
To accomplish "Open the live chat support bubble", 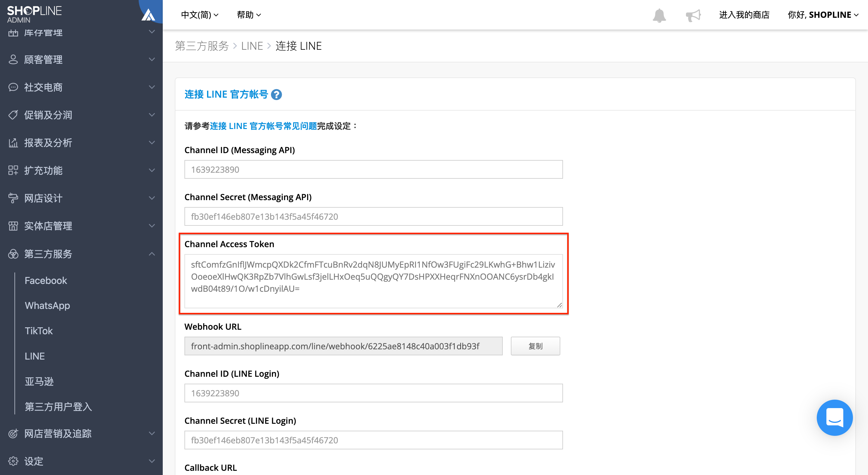I will click(x=834, y=417).
